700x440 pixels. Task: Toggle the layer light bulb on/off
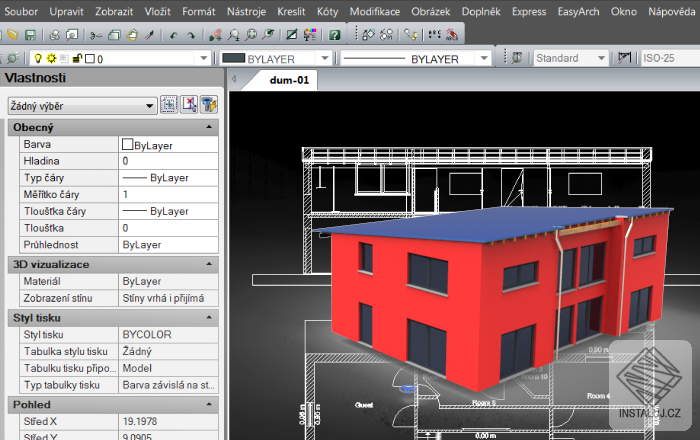[38, 59]
